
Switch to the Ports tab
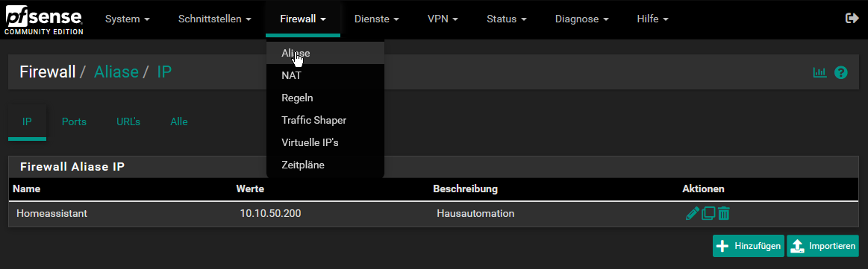[74, 121]
